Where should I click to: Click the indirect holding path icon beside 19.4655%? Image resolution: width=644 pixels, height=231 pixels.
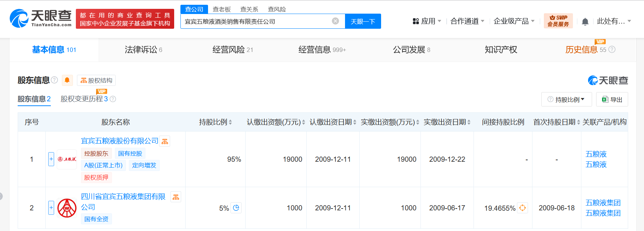coord(522,208)
